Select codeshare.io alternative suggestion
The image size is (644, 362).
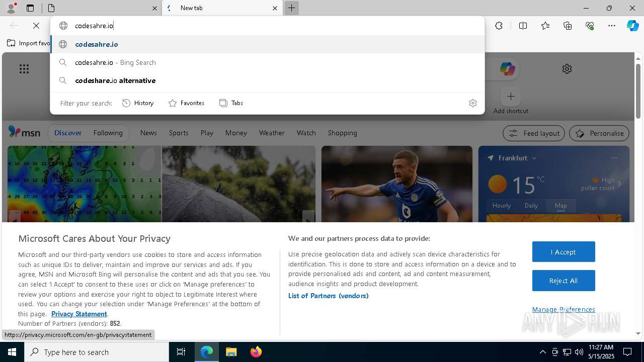click(x=267, y=80)
